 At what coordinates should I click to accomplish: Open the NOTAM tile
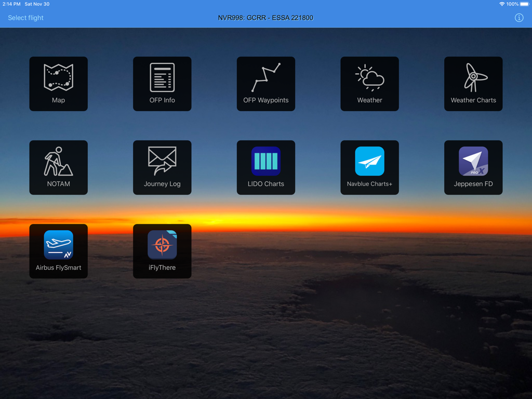tap(58, 167)
